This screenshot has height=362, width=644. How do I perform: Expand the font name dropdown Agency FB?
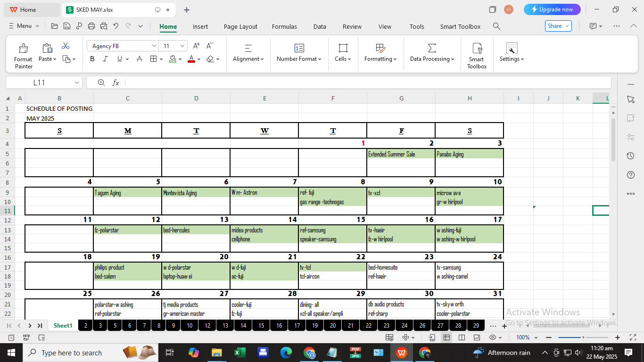(154, 46)
